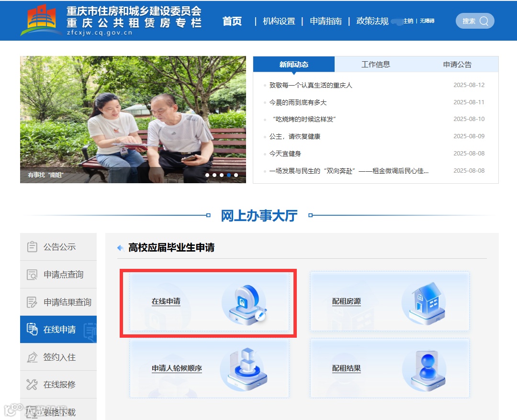Image resolution: width=517 pixels, height=420 pixels.
Task: Click the 申请点查询 search icon in sidebar
Action: point(32,275)
